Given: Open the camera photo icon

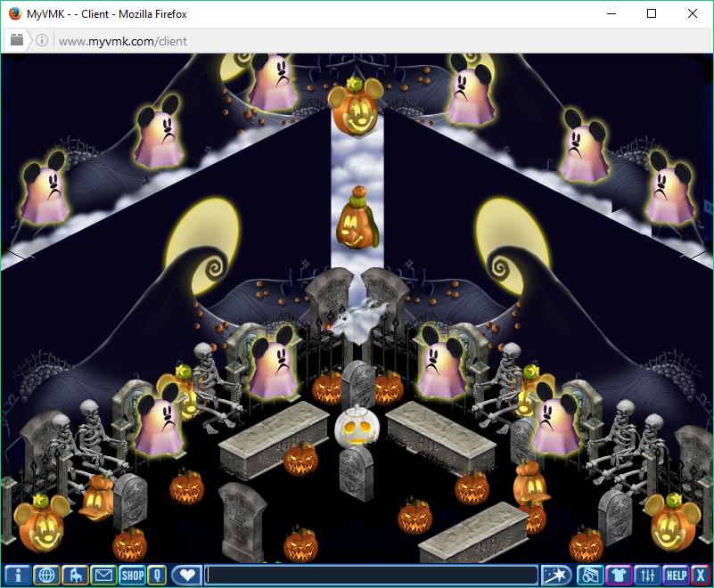Looking at the screenshot, I should pos(589,575).
